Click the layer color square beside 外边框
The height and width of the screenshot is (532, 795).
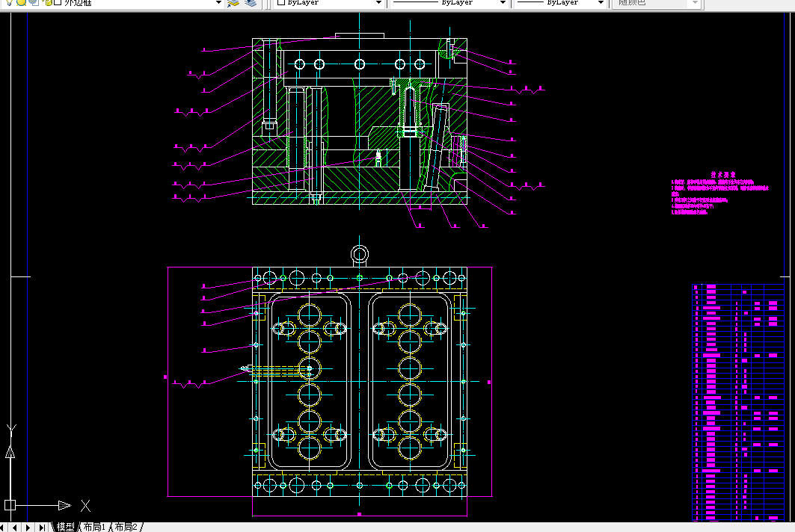point(58,2)
